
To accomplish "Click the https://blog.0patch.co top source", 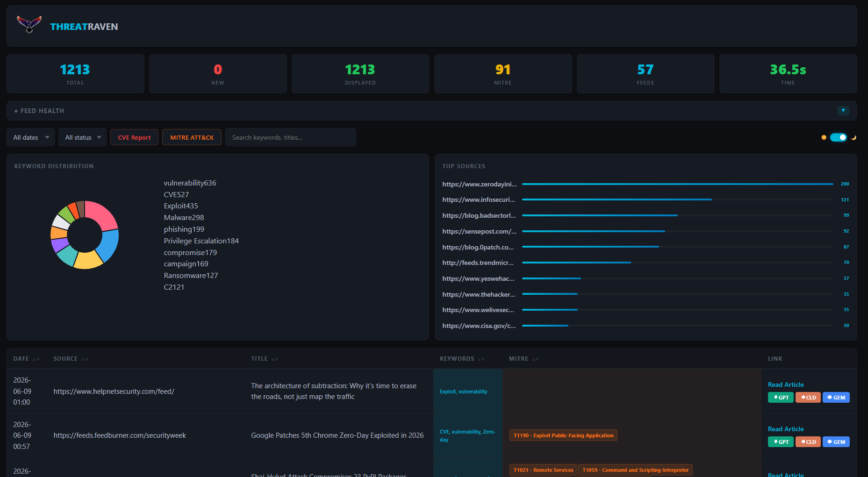I will 478,247.
